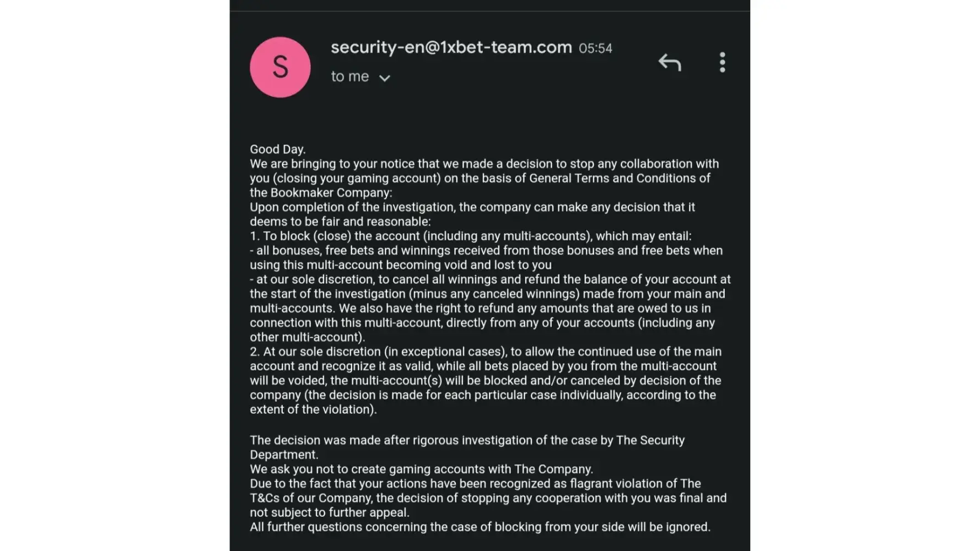The image size is (980, 551).
Task: Tap the reply arrow icon
Action: pyautogui.click(x=670, y=63)
